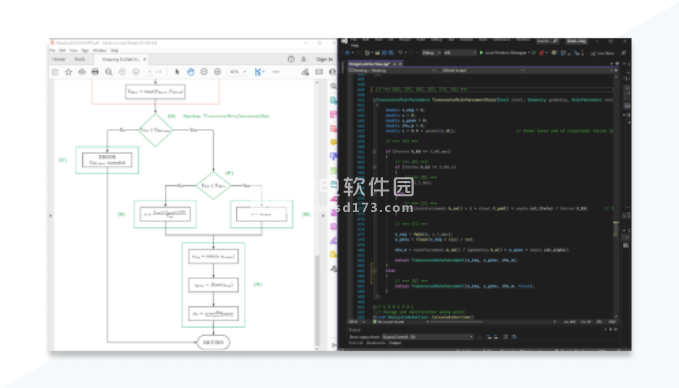Click the Live Share icon in Visual Studio

click(x=593, y=53)
